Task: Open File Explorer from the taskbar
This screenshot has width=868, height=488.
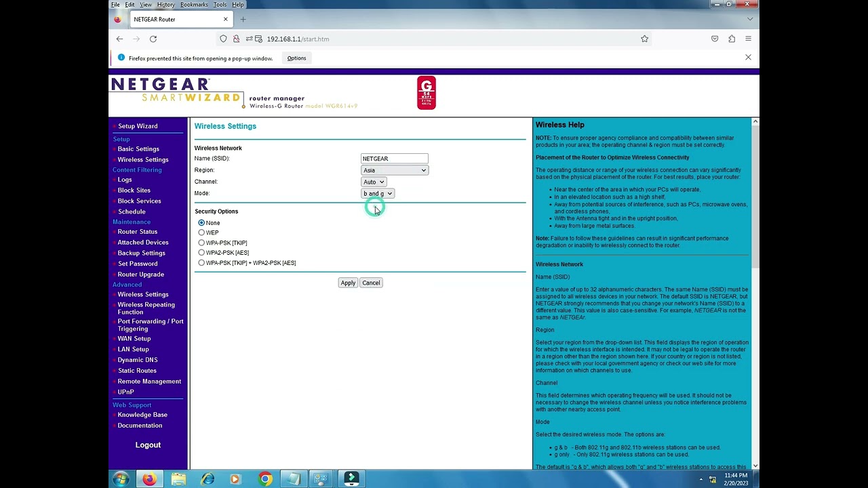Action: tap(178, 479)
